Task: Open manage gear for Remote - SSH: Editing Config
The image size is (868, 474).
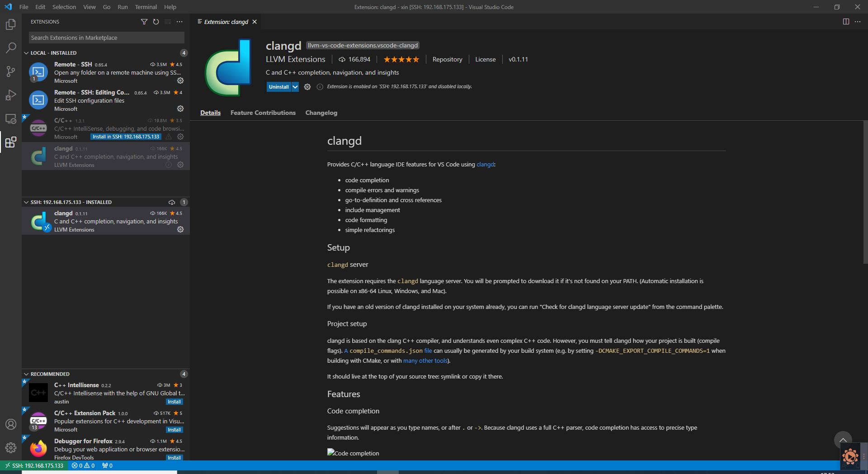Action: pyautogui.click(x=180, y=109)
